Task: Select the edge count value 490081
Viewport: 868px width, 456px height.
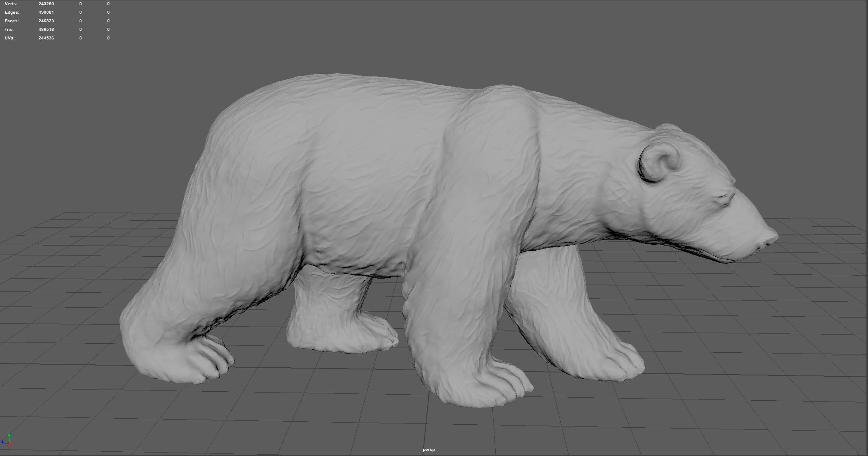Action: pos(46,12)
